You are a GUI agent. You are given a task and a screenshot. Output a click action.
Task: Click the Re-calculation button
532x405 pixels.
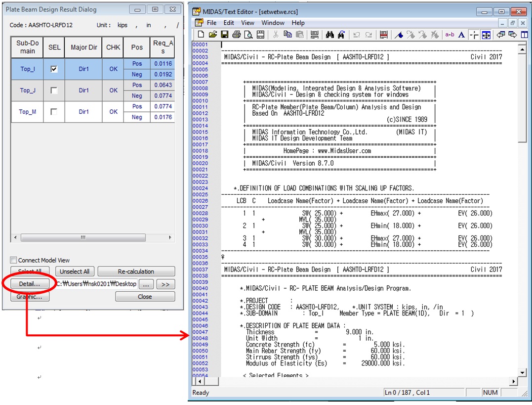pyautogui.click(x=136, y=271)
